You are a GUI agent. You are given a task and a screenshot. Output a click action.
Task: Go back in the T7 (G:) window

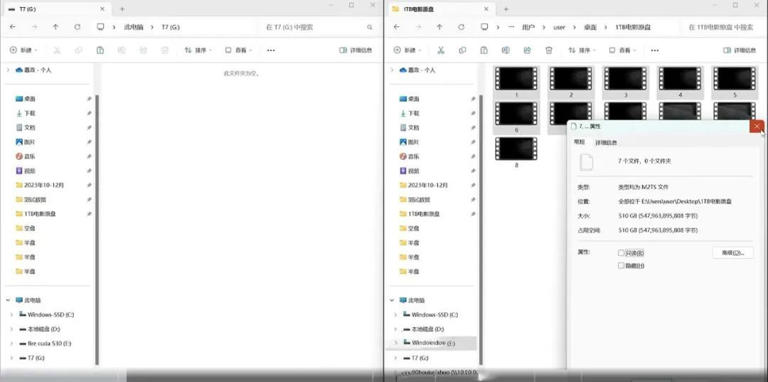[13, 27]
